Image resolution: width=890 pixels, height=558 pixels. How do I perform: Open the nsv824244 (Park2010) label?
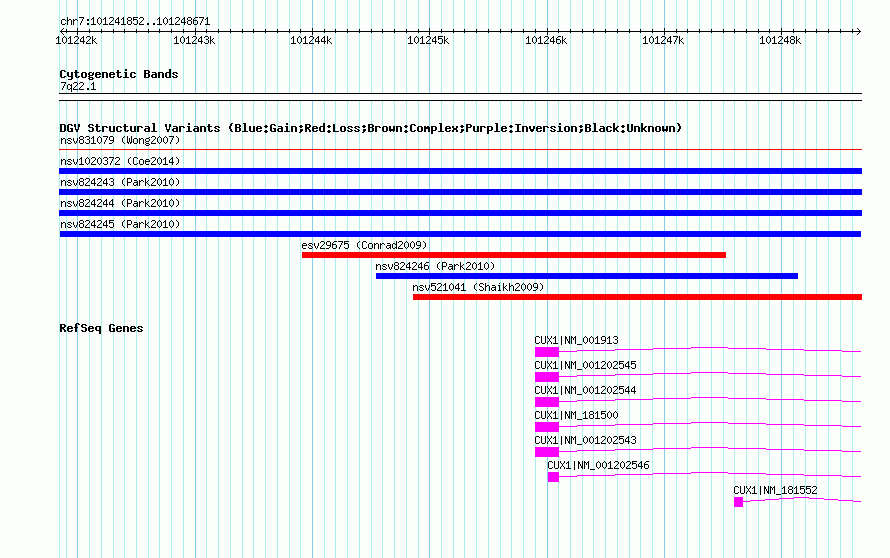pos(120,203)
